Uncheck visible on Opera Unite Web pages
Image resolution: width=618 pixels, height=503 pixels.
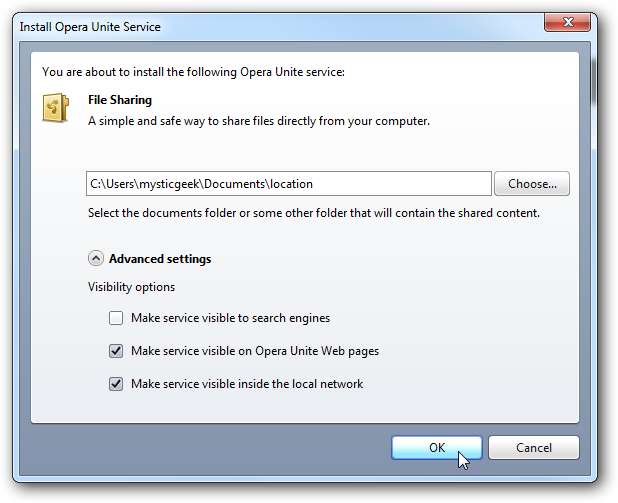click(x=116, y=351)
